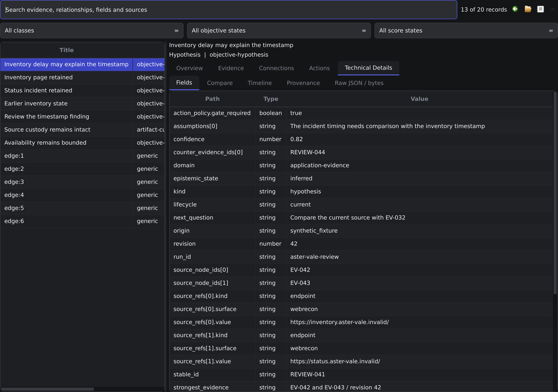This screenshot has width=558, height=392.
Task: Select the Source custody remains intact row
Action: coord(82,130)
